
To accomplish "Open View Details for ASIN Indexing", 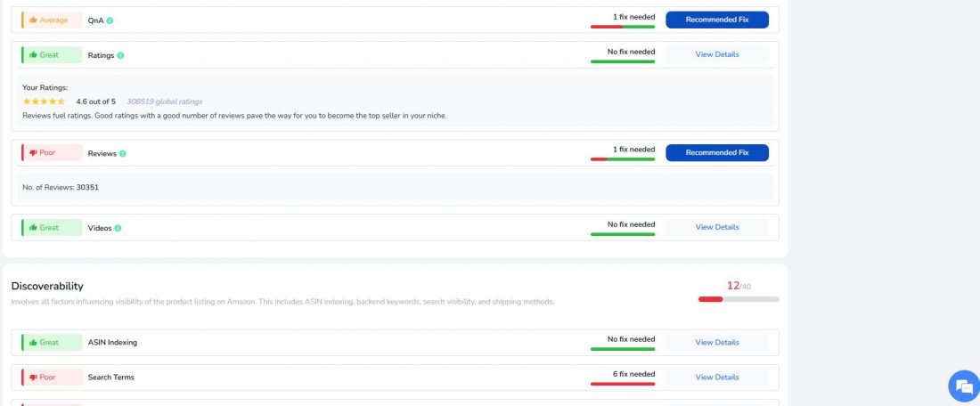I will pos(717,342).
